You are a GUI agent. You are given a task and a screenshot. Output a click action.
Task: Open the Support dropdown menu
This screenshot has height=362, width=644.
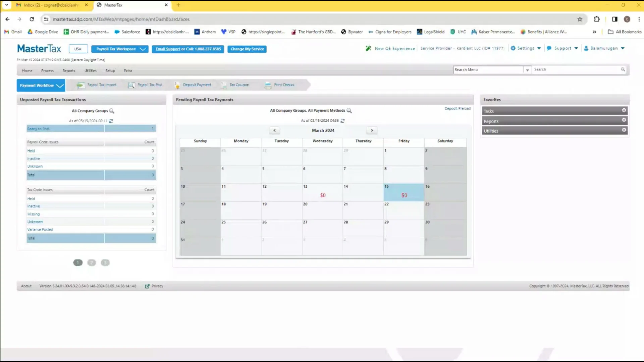(x=563, y=48)
